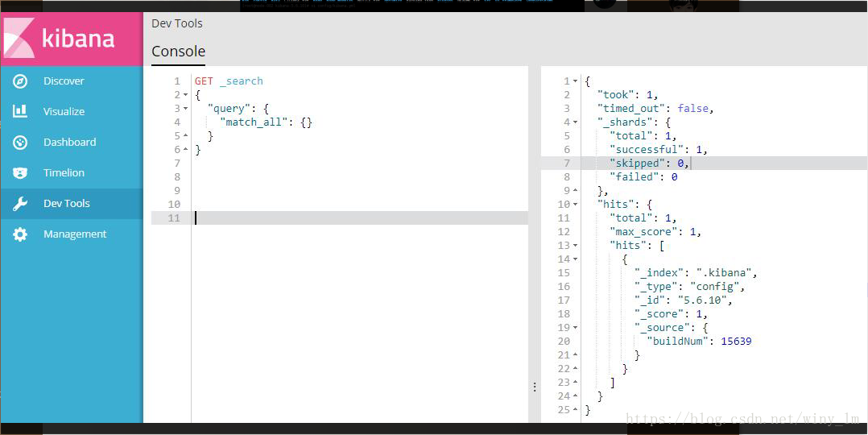Click the Visualize bar chart icon
868x435 pixels.
20,111
